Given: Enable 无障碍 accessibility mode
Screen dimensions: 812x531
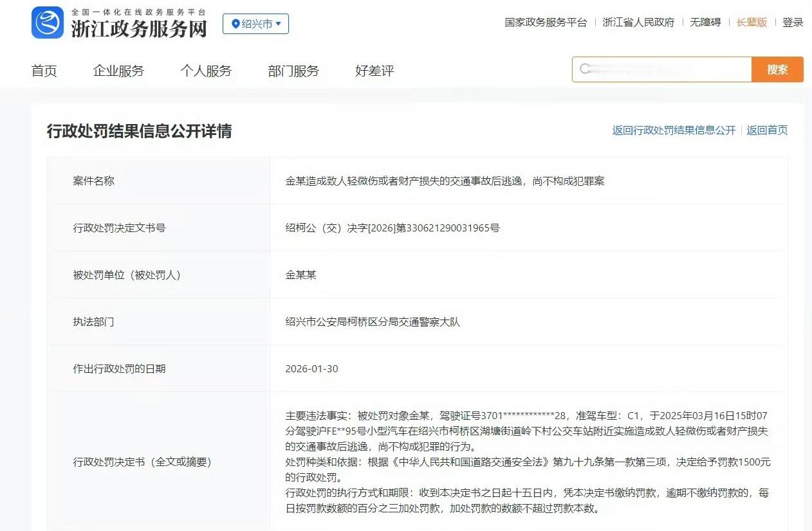Looking at the screenshot, I should pyautogui.click(x=706, y=21).
